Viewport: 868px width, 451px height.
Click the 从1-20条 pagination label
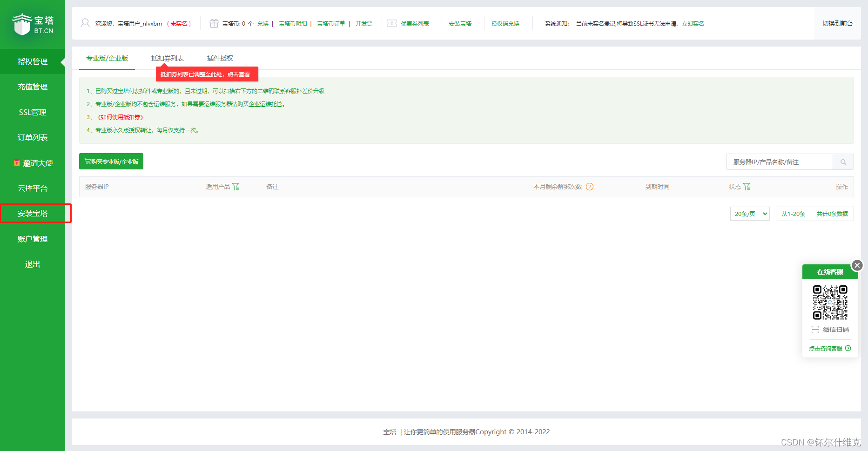click(x=794, y=214)
